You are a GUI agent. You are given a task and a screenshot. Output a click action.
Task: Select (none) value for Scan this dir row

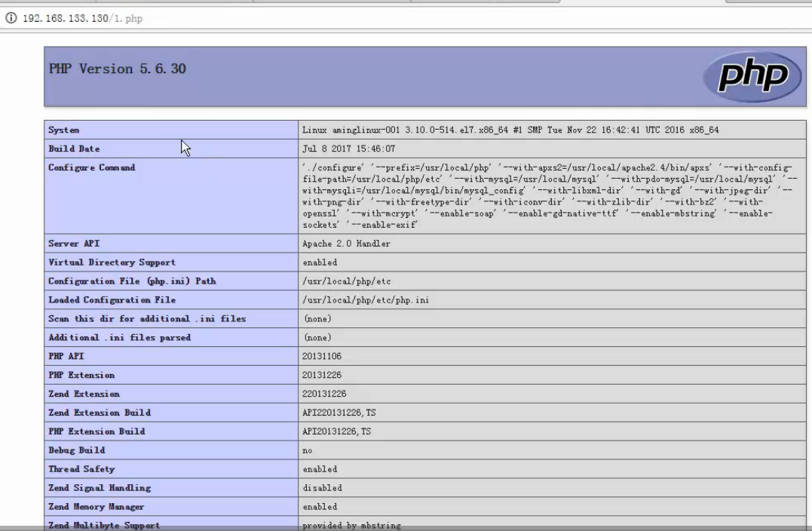317,318
